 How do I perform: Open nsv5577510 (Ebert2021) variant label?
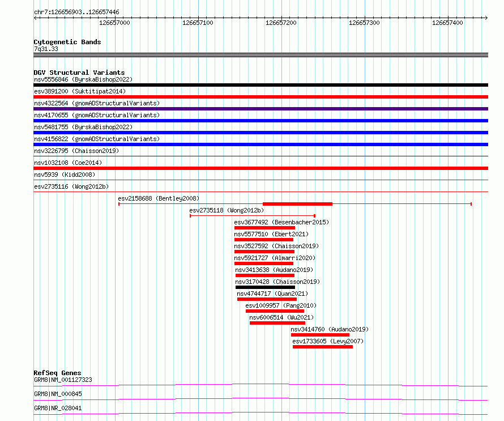pyautogui.click(x=271, y=234)
